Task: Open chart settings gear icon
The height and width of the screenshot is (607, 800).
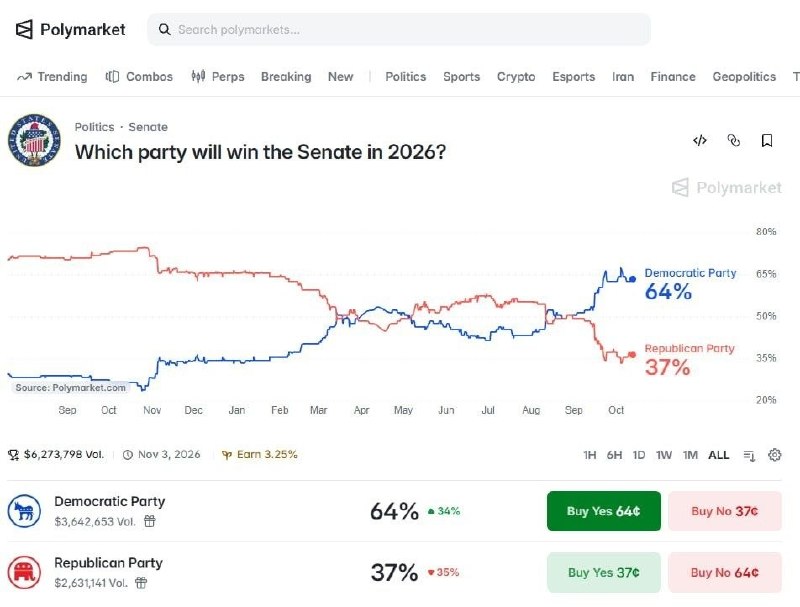Action: click(774, 454)
